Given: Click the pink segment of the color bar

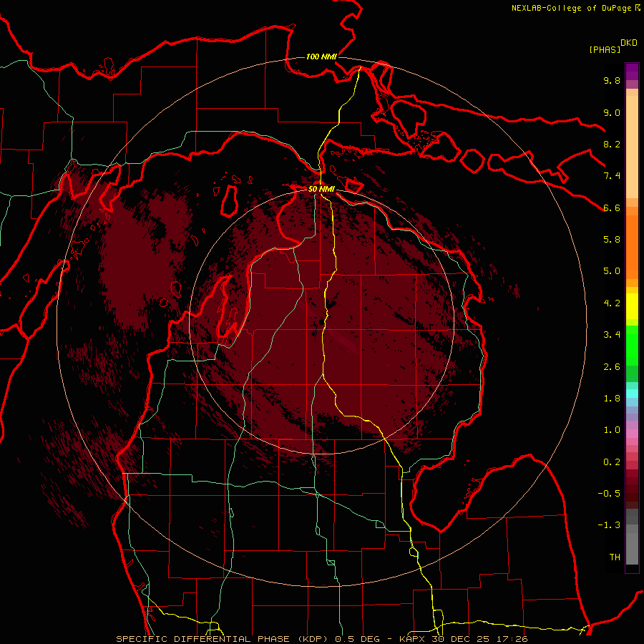Looking at the screenshot, I should pyautogui.click(x=632, y=434).
